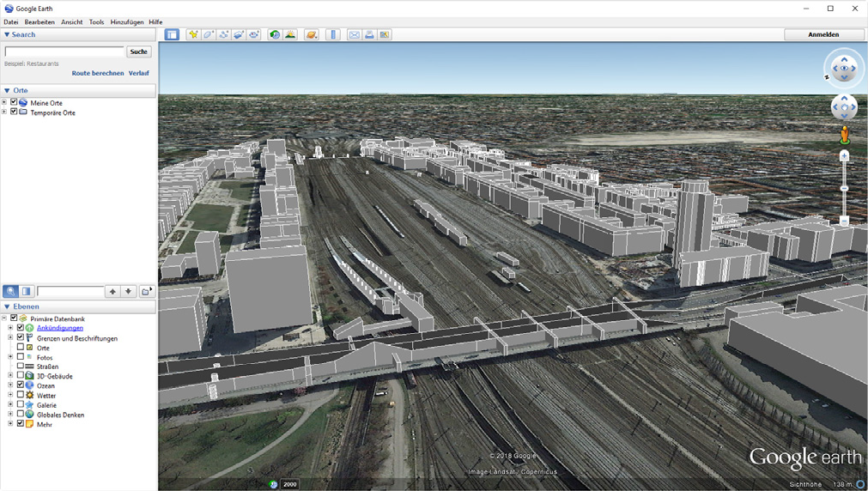
Task: Uncheck Grenzen und Beschriftungen layer
Action: (x=21, y=337)
